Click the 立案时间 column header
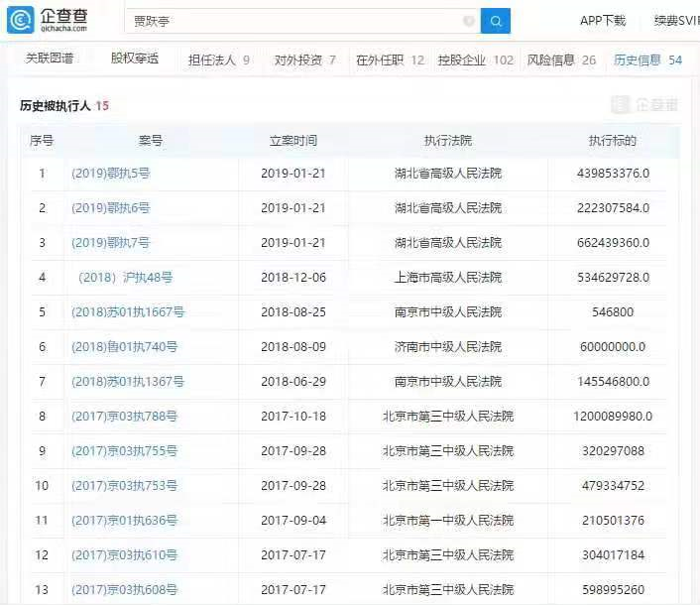This screenshot has width=700, height=605. tap(293, 141)
